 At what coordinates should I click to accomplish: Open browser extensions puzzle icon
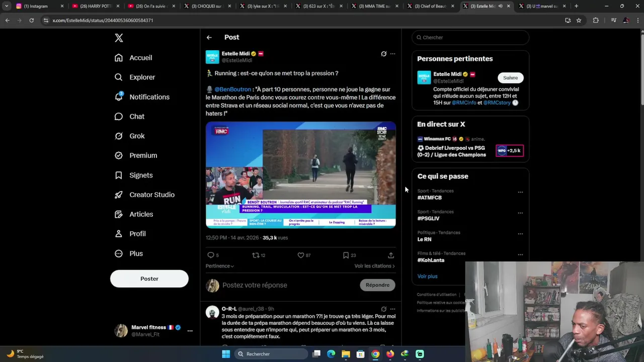(596, 21)
